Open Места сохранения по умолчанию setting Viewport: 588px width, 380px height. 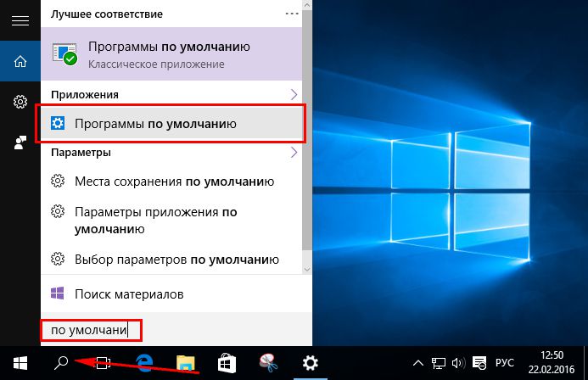[x=174, y=182]
